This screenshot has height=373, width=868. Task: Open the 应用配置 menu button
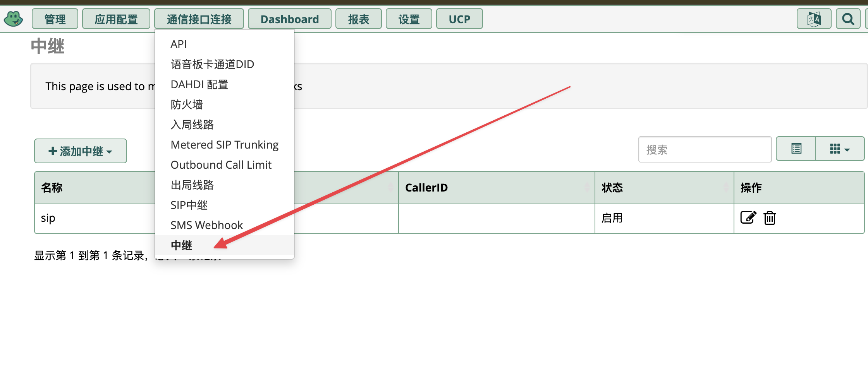pyautogui.click(x=116, y=19)
